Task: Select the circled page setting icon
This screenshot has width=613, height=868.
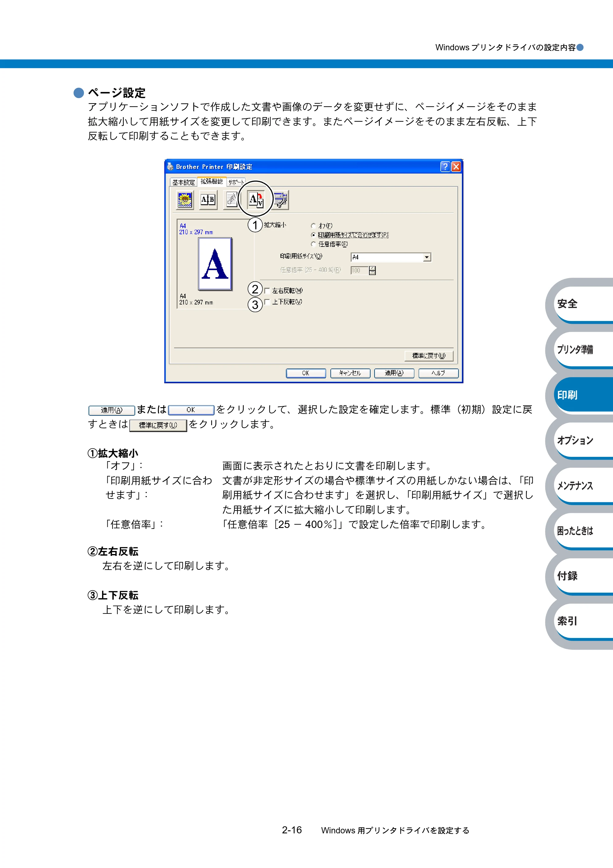Action: click(x=256, y=199)
